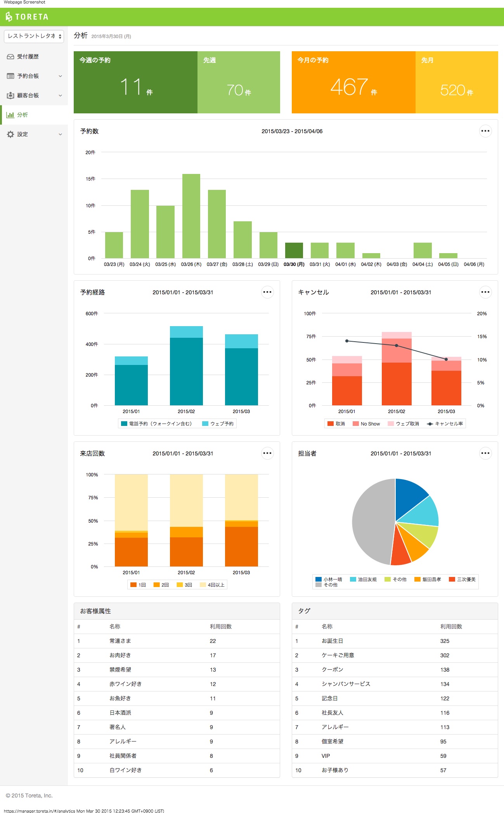
Task: Toggle 小林一晴 pie legend swatch
Action: pos(319,579)
